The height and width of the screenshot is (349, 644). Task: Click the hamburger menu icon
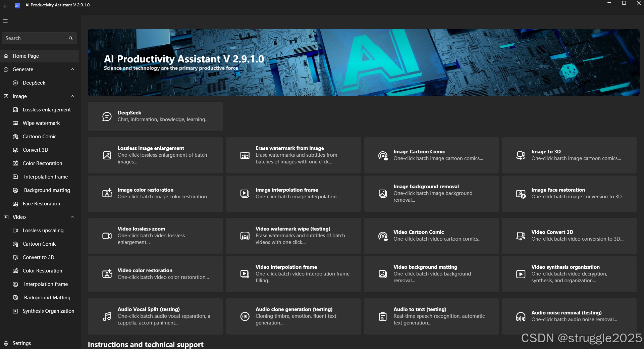click(x=5, y=21)
